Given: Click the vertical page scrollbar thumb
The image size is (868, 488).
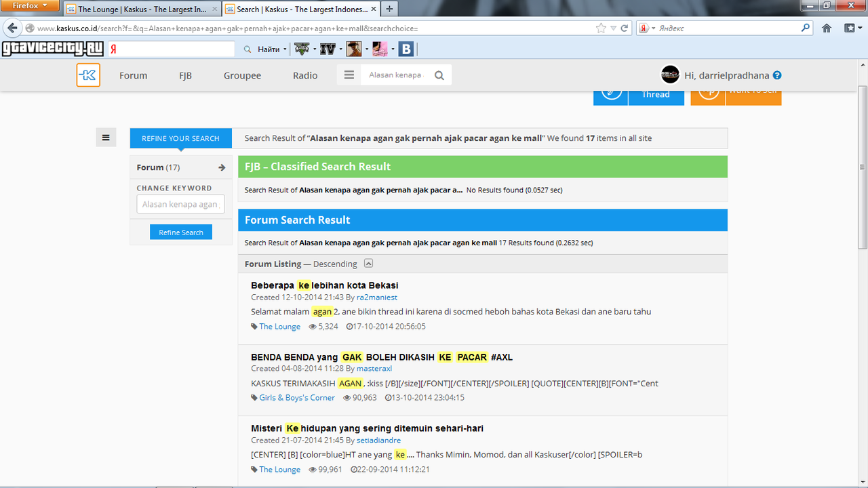Looking at the screenshot, I should (863, 167).
